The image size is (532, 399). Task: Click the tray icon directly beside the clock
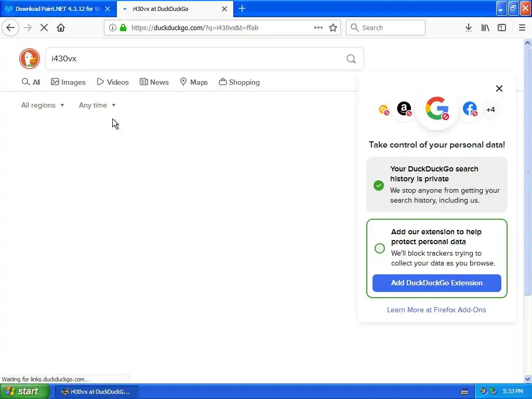[493, 391]
